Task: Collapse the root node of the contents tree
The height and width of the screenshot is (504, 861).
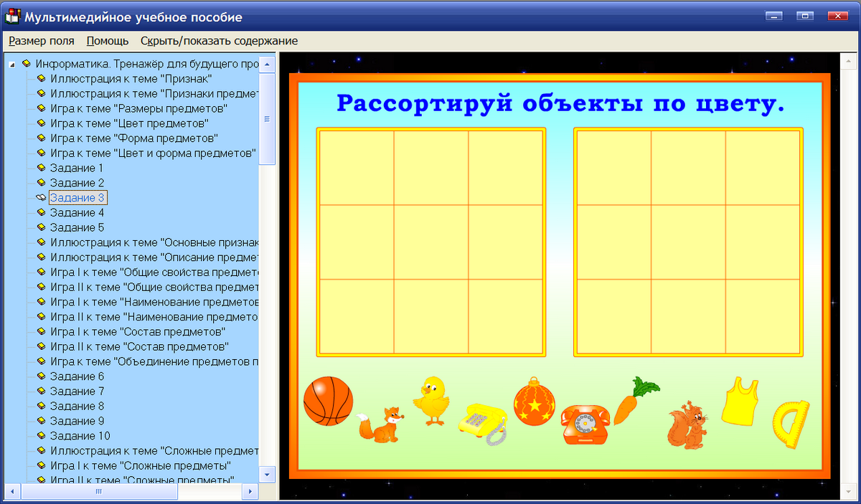Action: click(10, 63)
